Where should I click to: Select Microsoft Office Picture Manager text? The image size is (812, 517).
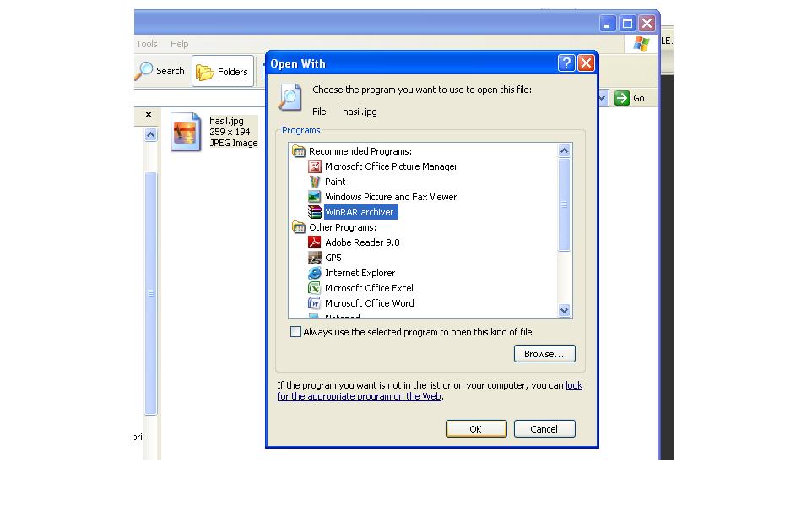point(392,166)
